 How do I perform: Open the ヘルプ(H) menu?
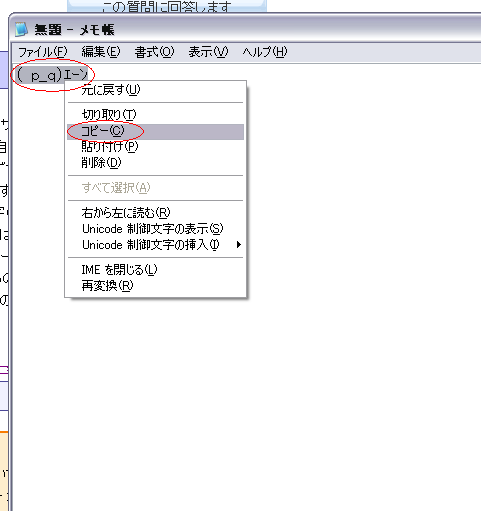point(265,52)
